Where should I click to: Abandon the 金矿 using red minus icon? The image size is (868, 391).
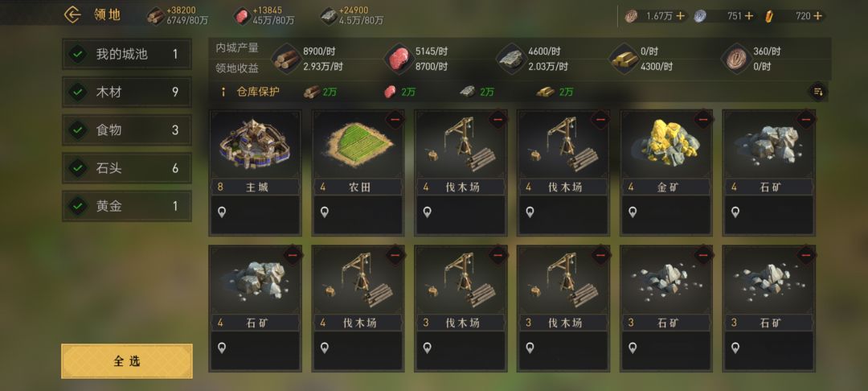(703, 119)
